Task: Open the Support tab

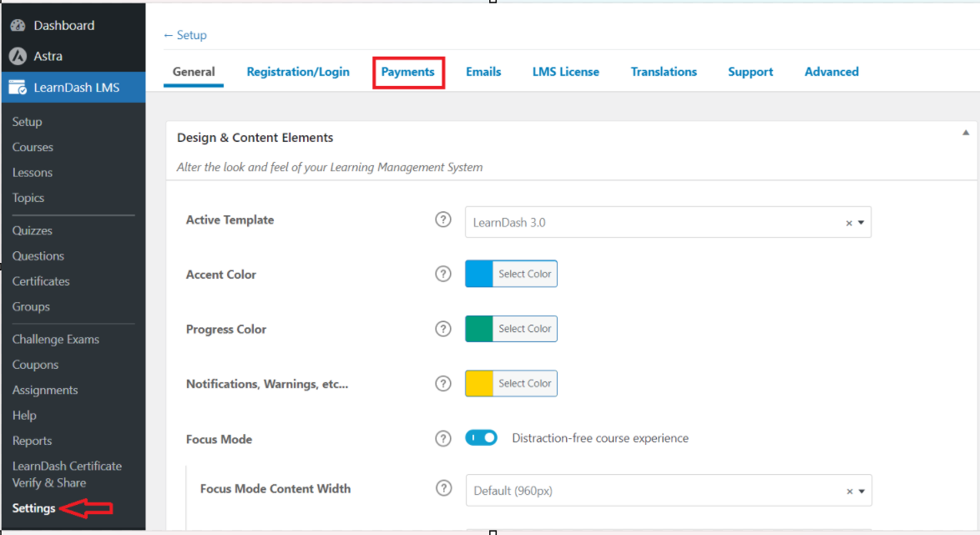Action: click(x=750, y=72)
